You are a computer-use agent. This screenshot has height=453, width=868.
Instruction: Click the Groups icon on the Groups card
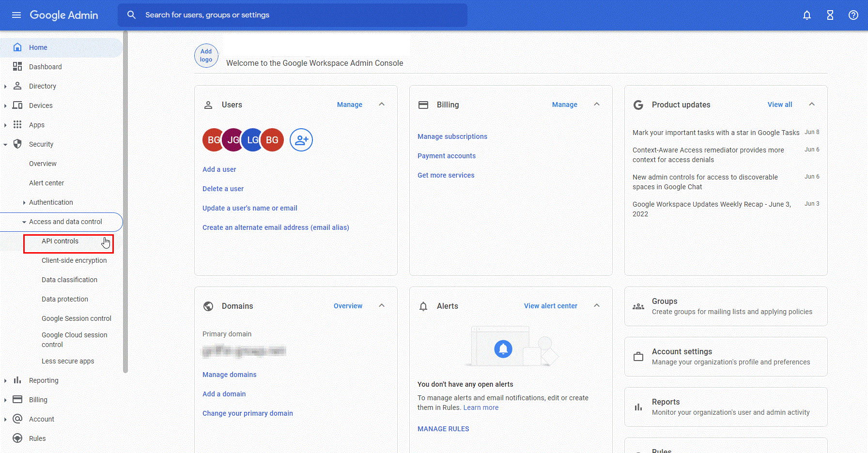point(638,306)
